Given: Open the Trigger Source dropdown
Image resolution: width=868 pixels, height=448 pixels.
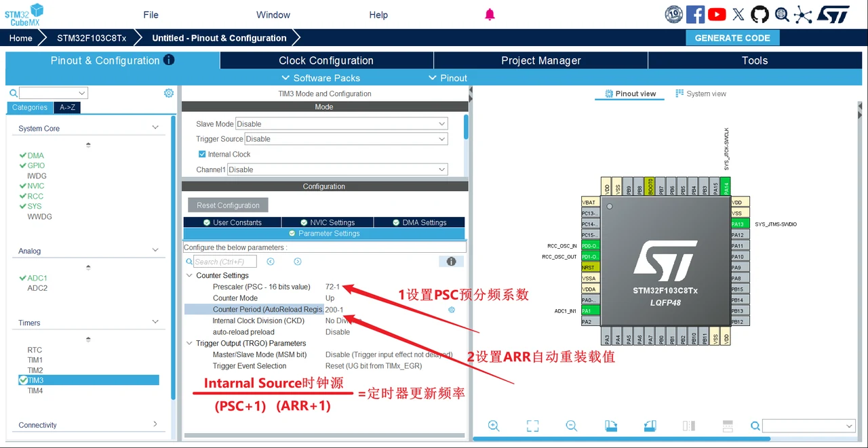Looking at the screenshot, I should [347, 139].
